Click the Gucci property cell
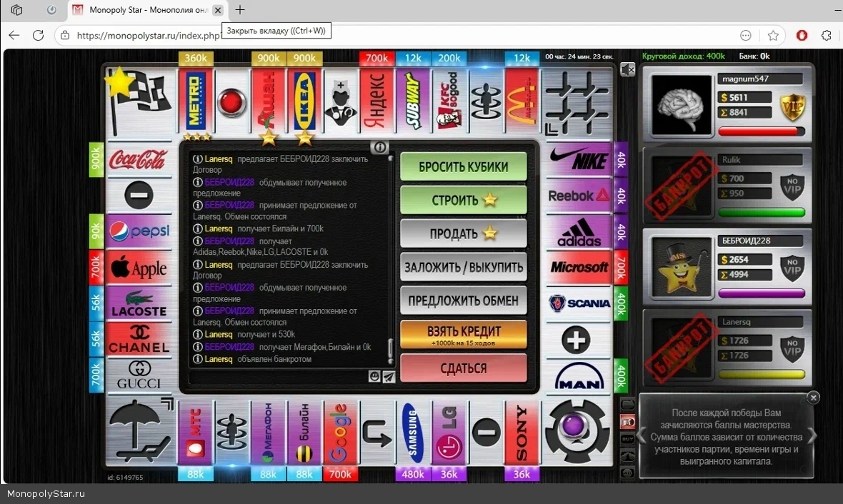This screenshot has width=843, height=504. tap(139, 375)
